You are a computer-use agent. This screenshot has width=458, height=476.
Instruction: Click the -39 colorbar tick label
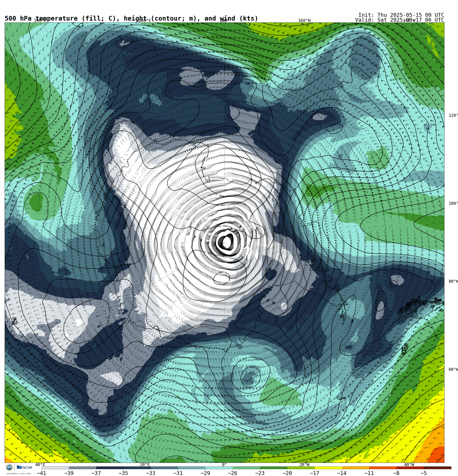69,473
